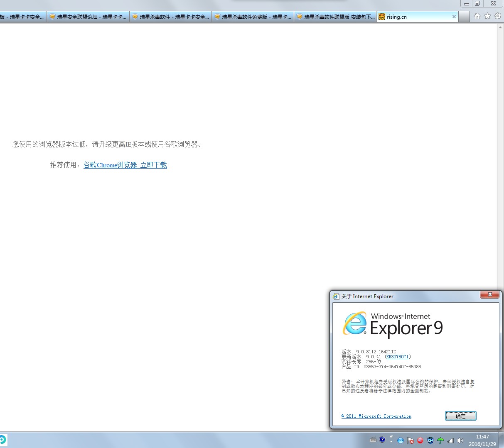Click the 版本: 9.0.8112.16421IC text

pyautogui.click(x=369, y=352)
